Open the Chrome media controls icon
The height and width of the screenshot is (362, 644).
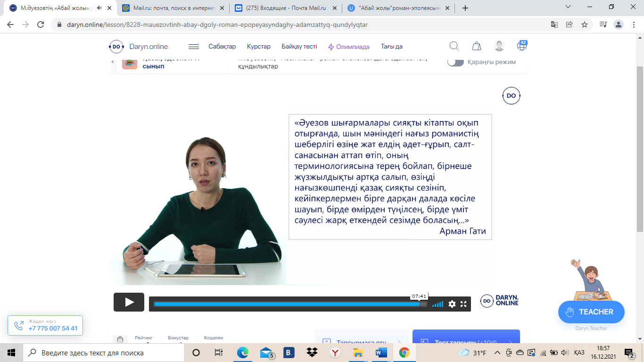point(603,25)
